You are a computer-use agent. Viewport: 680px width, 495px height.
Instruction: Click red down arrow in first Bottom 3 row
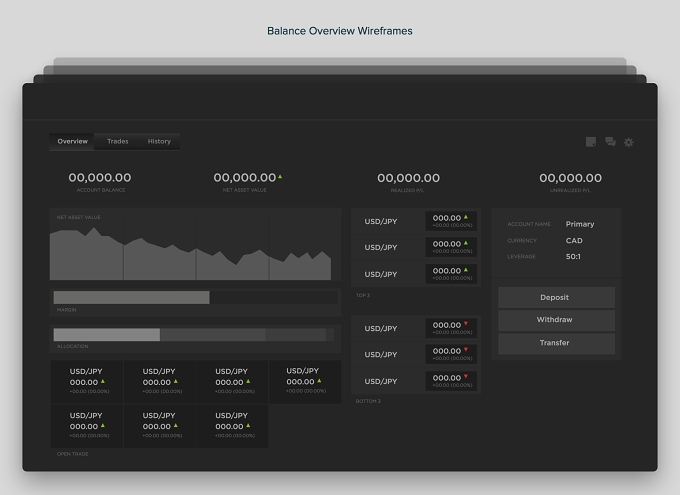click(x=466, y=324)
